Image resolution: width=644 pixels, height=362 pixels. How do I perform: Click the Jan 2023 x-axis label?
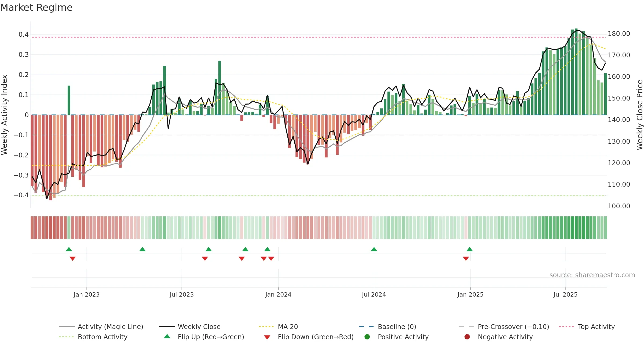pos(87,295)
